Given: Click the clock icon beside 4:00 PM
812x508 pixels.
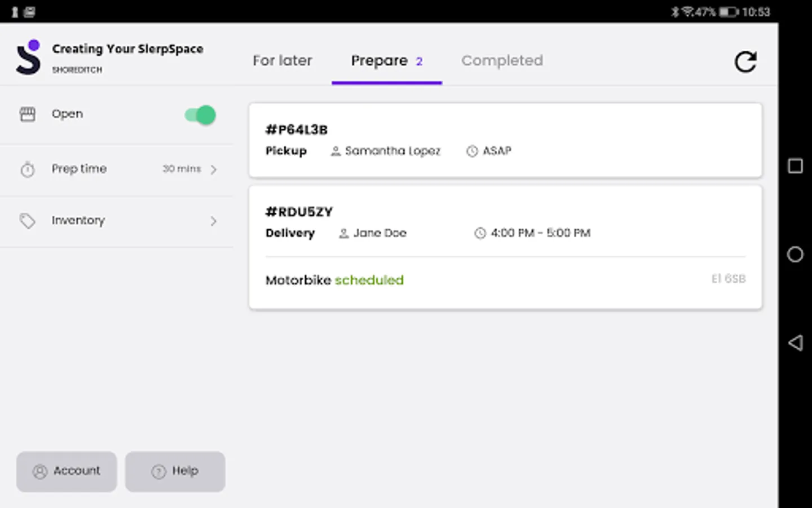Looking at the screenshot, I should click(x=480, y=233).
